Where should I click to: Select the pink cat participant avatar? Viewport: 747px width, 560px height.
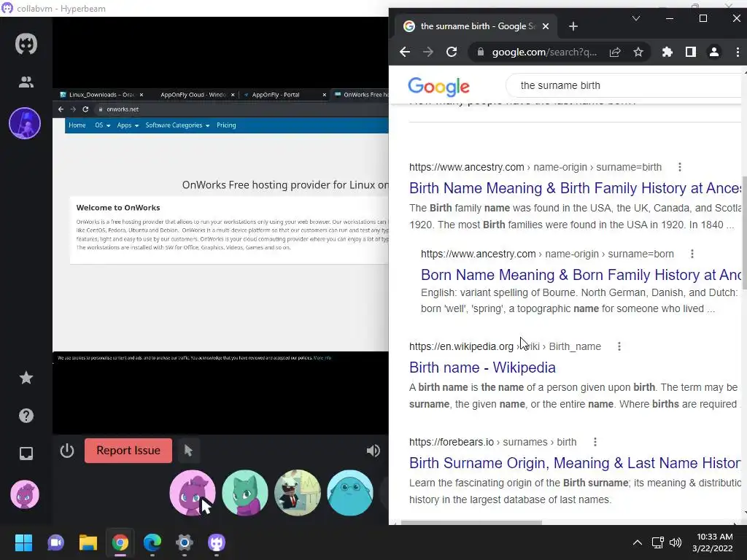coord(193,493)
